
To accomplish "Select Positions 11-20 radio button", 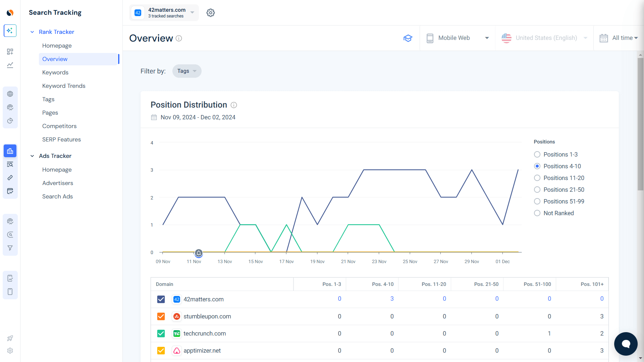I will click(537, 178).
